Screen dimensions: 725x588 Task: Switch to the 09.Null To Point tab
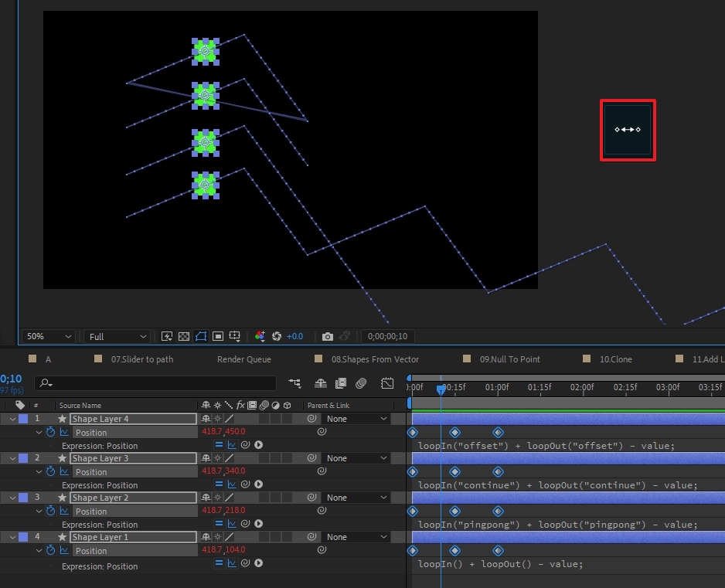(509, 359)
